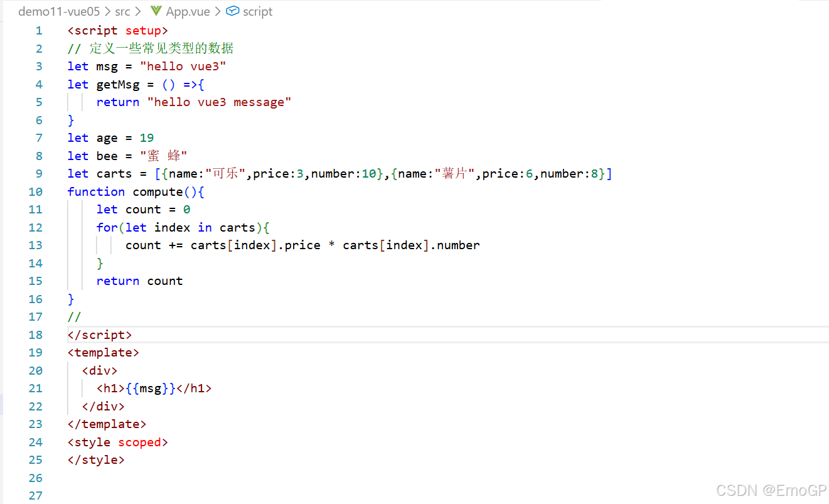Click the number 19 on age line
829x504 pixels.
point(147,138)
